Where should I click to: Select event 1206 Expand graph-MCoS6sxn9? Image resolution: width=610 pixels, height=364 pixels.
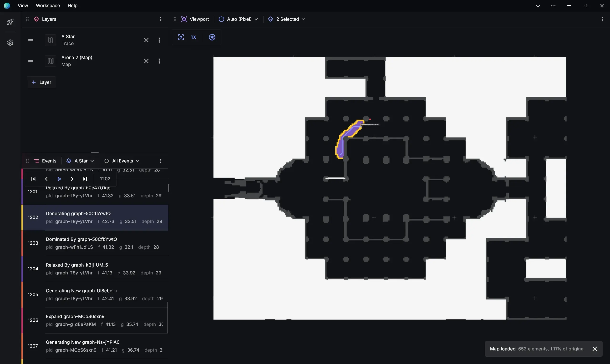[x=95, y=321]
